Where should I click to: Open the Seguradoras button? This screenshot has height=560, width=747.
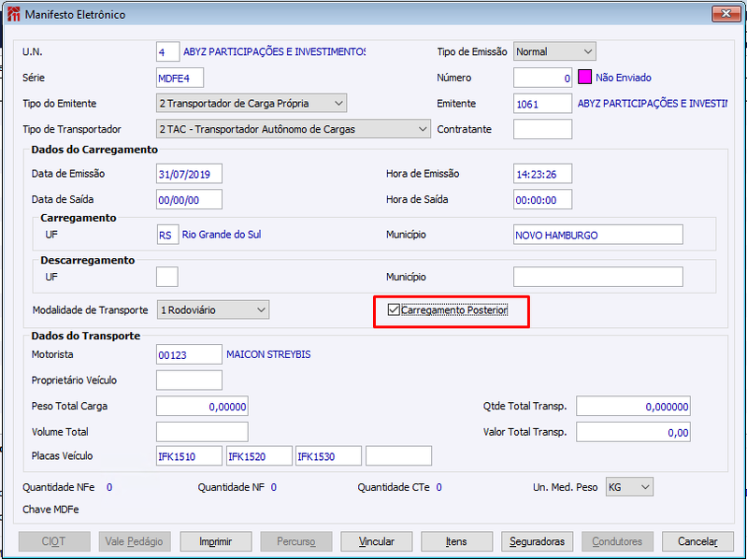(x=537, y=541)
